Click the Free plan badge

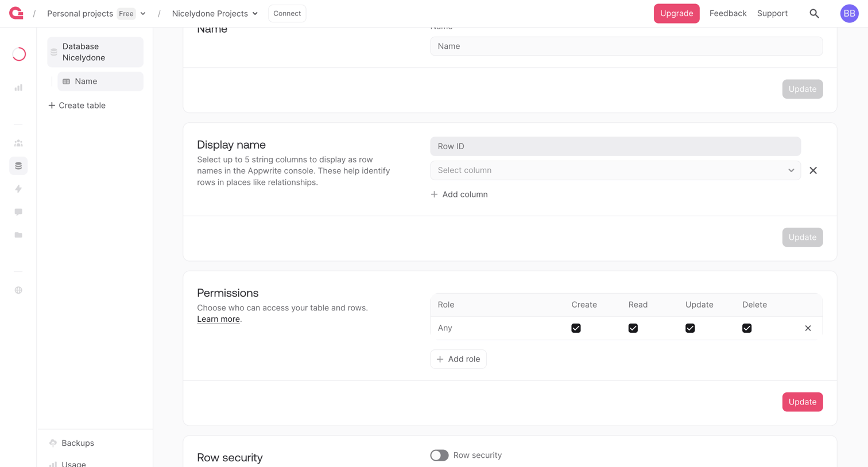pos(126,13)
